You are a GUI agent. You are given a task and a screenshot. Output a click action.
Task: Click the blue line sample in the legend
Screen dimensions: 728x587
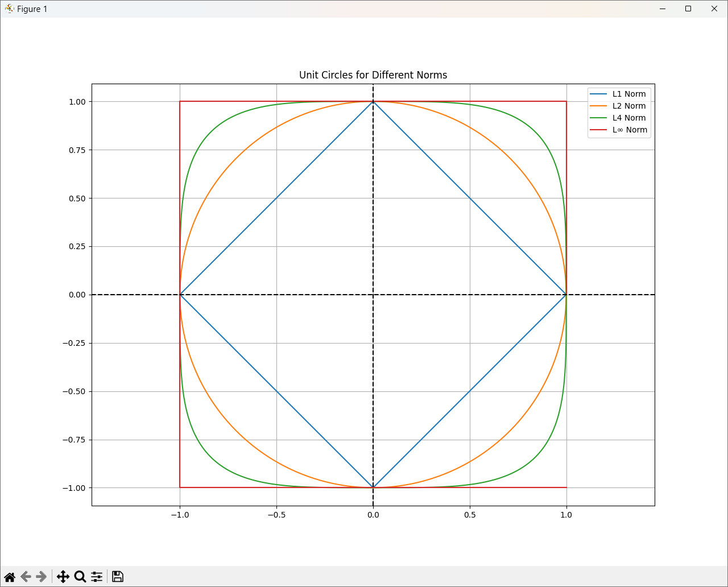point(599,94)
